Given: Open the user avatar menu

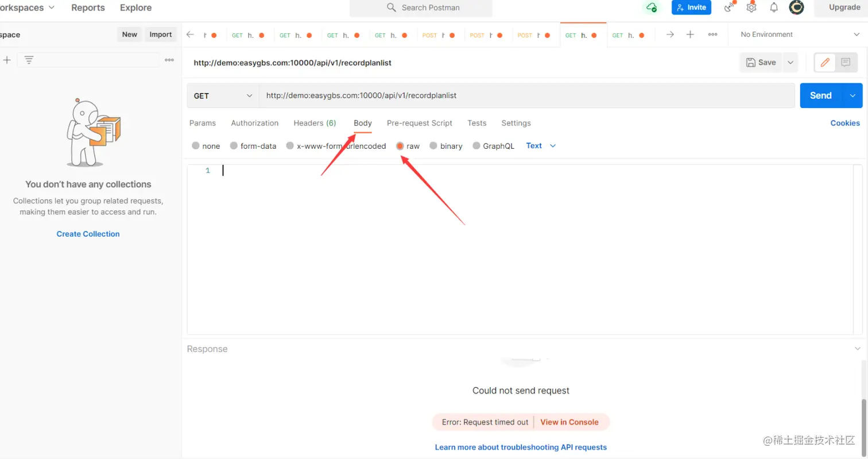Looking at the screenshot, I should click(x=796, y=7).
